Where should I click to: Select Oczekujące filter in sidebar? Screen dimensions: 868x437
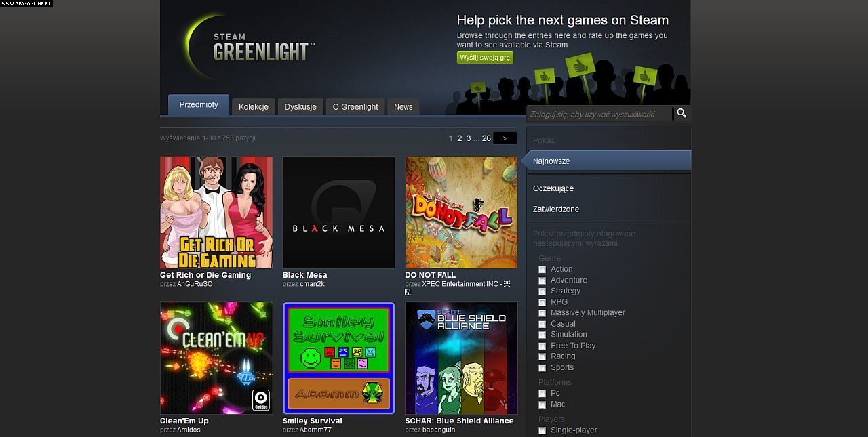tap(553, 188)
